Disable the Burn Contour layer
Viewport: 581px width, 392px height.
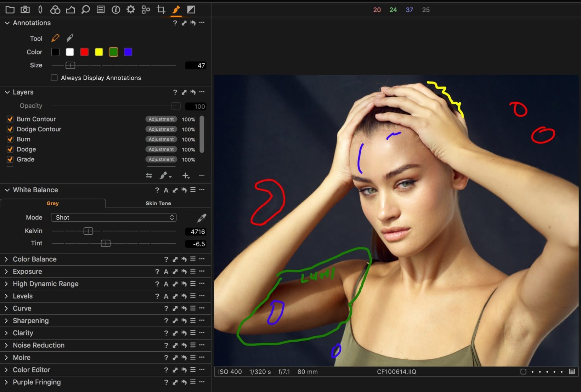10,119
